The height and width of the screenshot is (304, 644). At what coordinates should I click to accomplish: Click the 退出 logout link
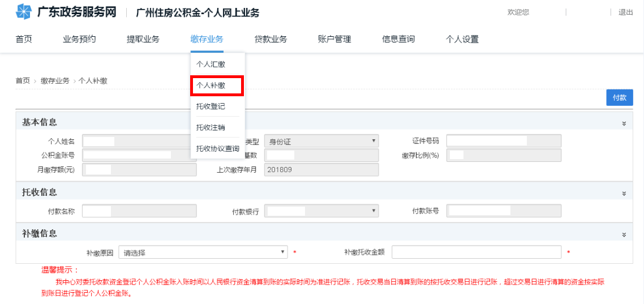coord(625,12)
